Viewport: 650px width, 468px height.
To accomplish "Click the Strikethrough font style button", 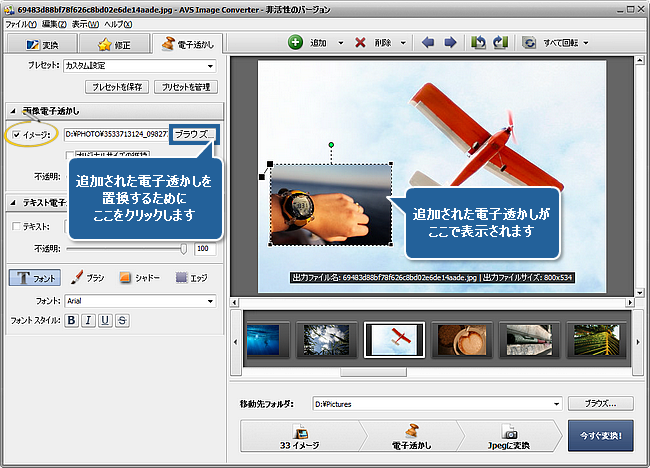I will coord(121,320).
